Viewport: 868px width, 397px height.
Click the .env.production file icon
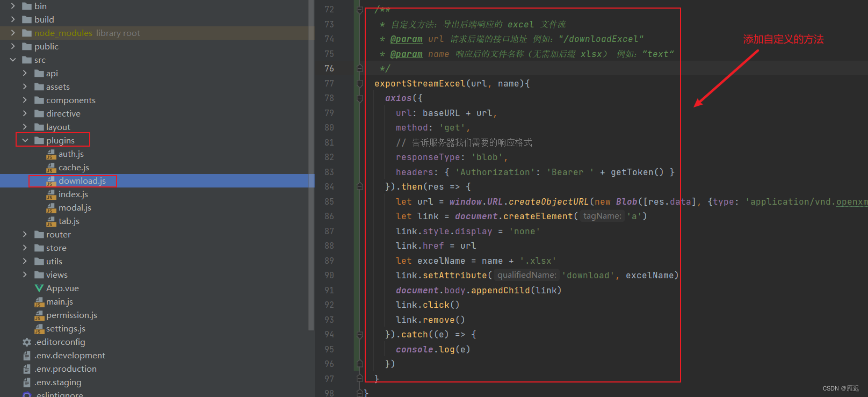coord(27,369)
